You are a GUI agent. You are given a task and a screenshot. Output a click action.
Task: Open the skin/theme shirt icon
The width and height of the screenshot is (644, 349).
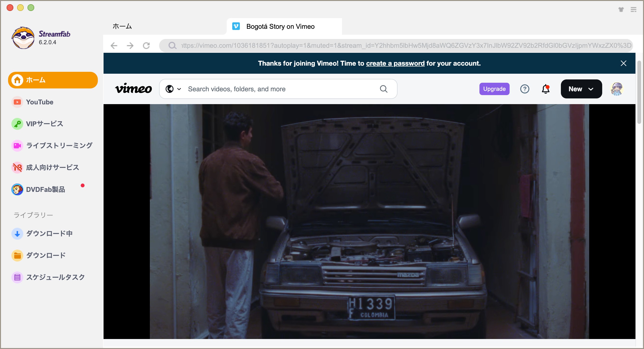coord(621,10)
